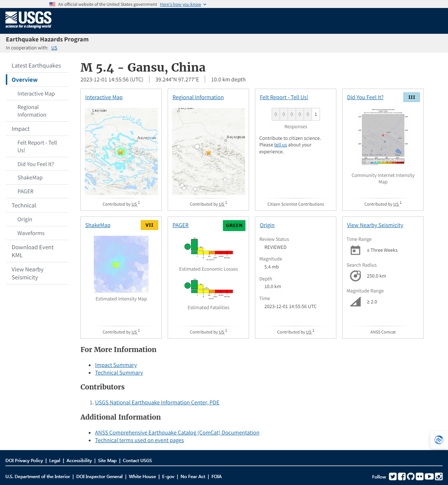Open Latest Earthquakes in sidebar

coord(36,65)
